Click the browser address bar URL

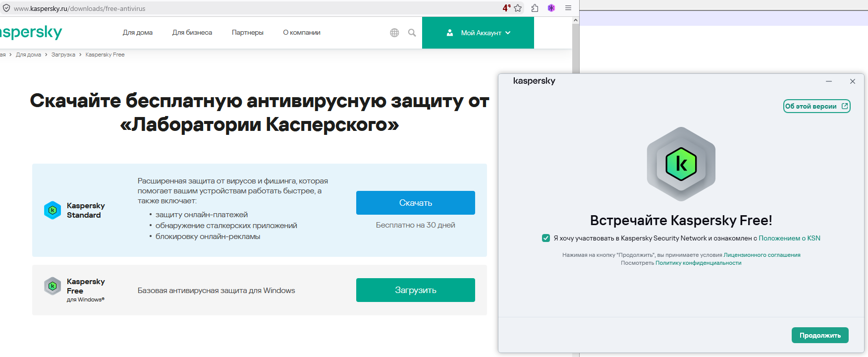(80, 8)
